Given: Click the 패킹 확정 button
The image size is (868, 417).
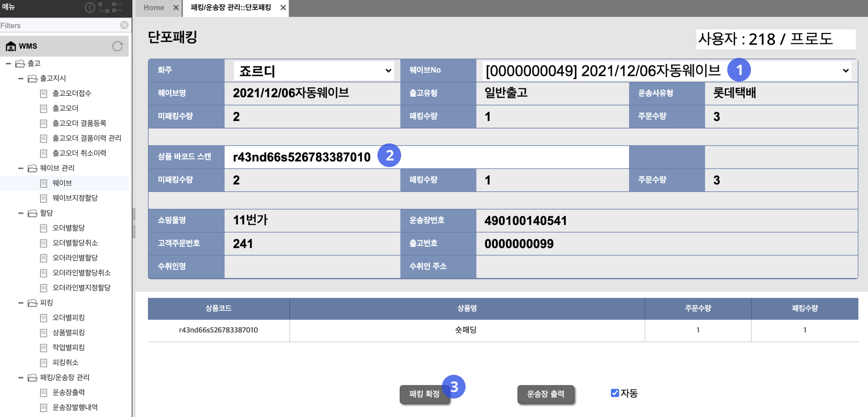Looking at the screenshot, I should point(424,394).
